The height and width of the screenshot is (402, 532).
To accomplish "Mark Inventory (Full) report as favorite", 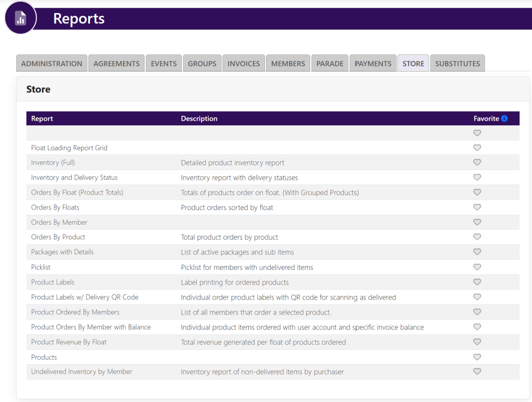I will pyautogui.click(x=477, y=162).
